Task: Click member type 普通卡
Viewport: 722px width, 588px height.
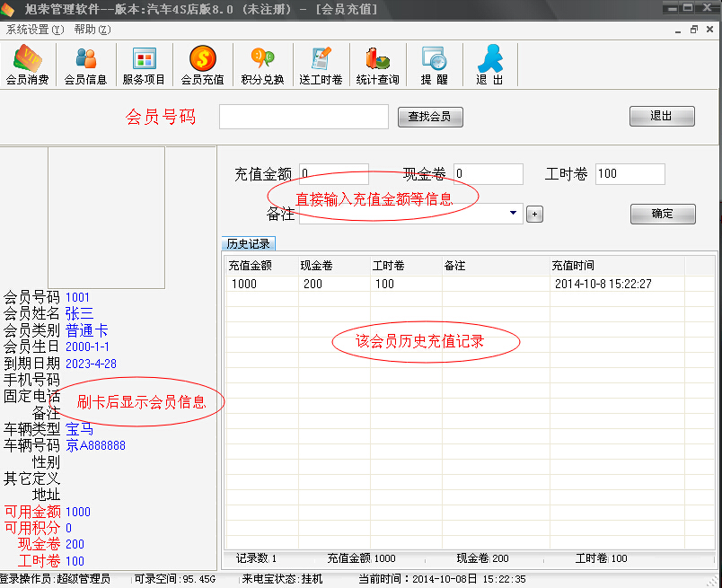Action: click(x=86, y=330)
